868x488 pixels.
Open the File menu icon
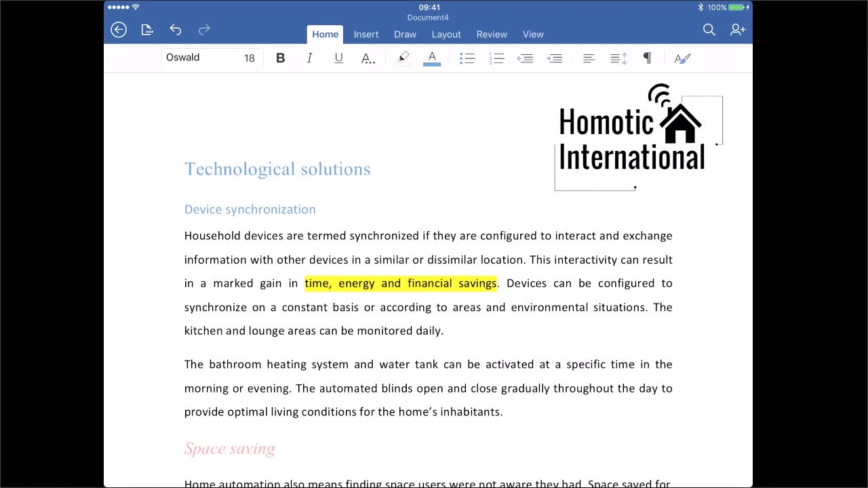(147, 29)
